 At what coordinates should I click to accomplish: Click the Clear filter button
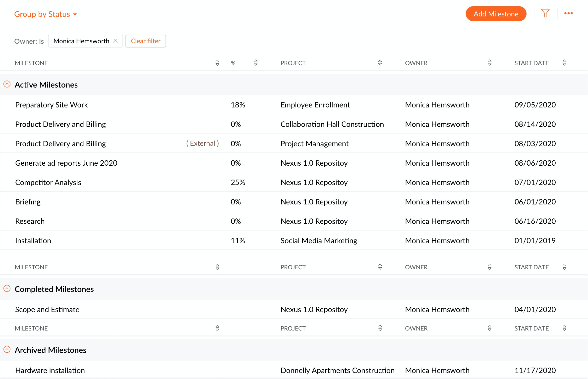click(x=146, y=41)
